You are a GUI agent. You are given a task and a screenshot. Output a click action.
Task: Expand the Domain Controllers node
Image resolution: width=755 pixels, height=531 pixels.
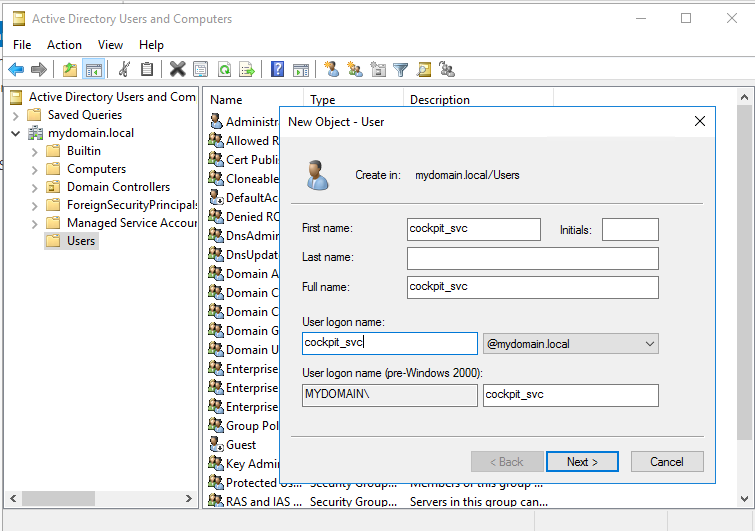34,188
